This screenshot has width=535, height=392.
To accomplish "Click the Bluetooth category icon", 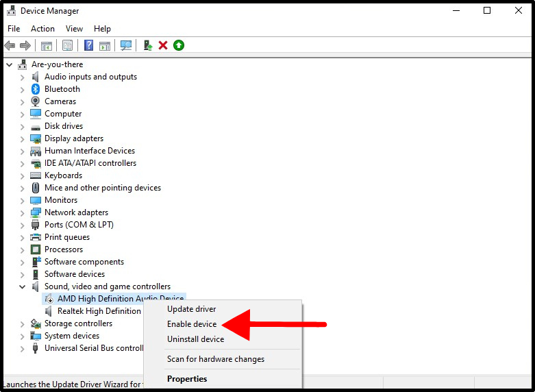I will (x=36, y=89).
